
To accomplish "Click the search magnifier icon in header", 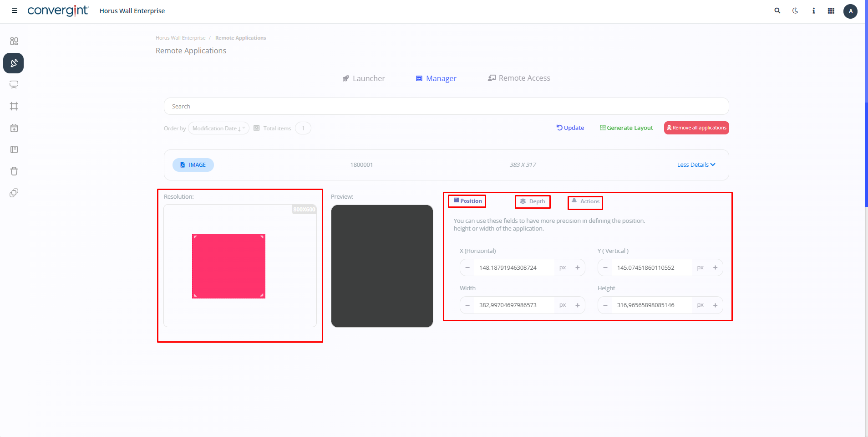I will pos(777,10).
